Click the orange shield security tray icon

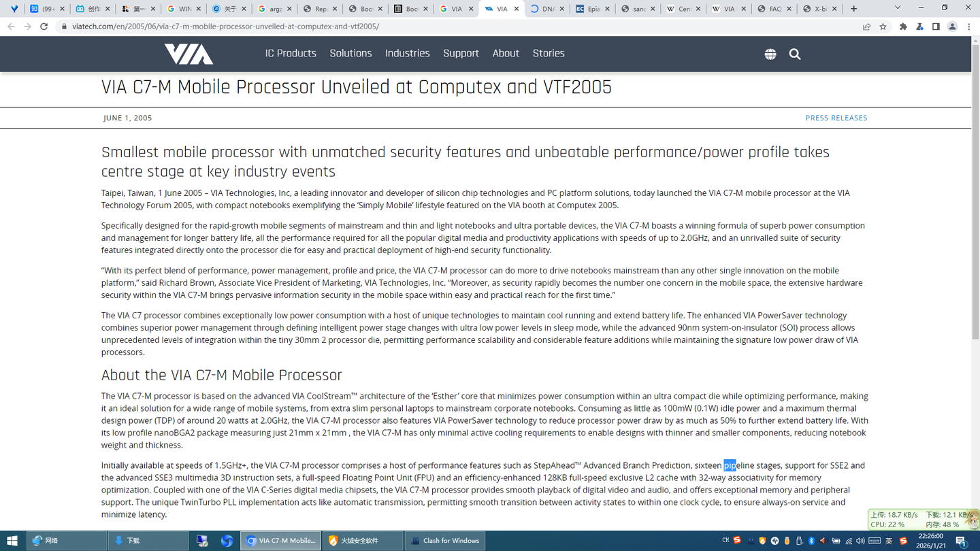(x=762, y=541)
